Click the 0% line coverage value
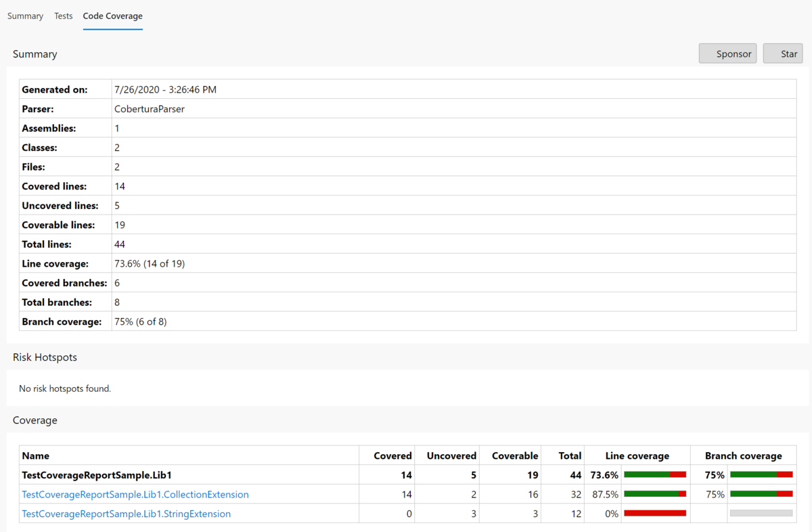The height and width of the screenshot is (532, 812). [612, 514]
